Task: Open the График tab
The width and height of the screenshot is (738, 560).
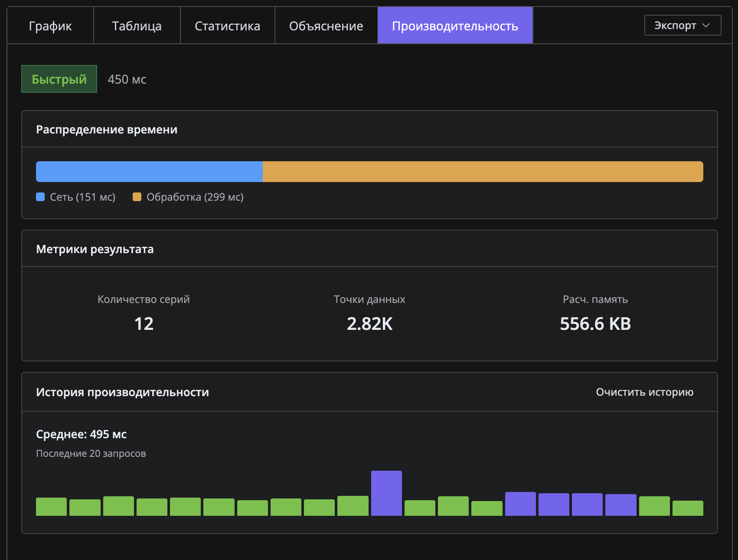Action: click(x=50, y=26)
